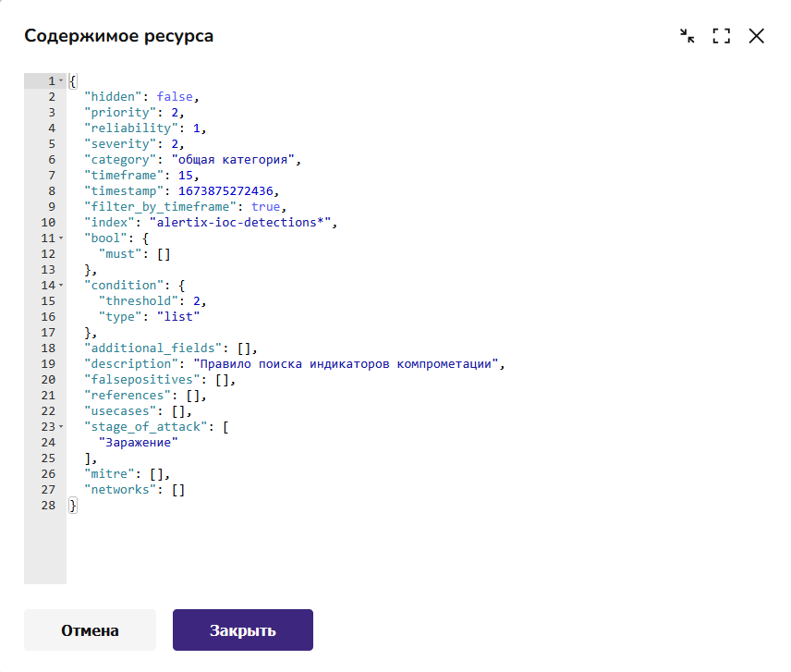Click the "timestamp" key on line 8
791x672 pixels.
(x=124, y=190)
